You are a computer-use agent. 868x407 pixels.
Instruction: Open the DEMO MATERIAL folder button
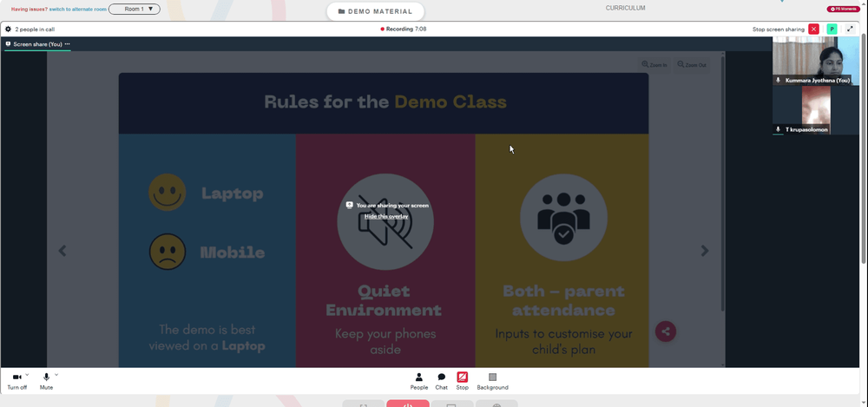pyautogui.click(x=375, y=11)
